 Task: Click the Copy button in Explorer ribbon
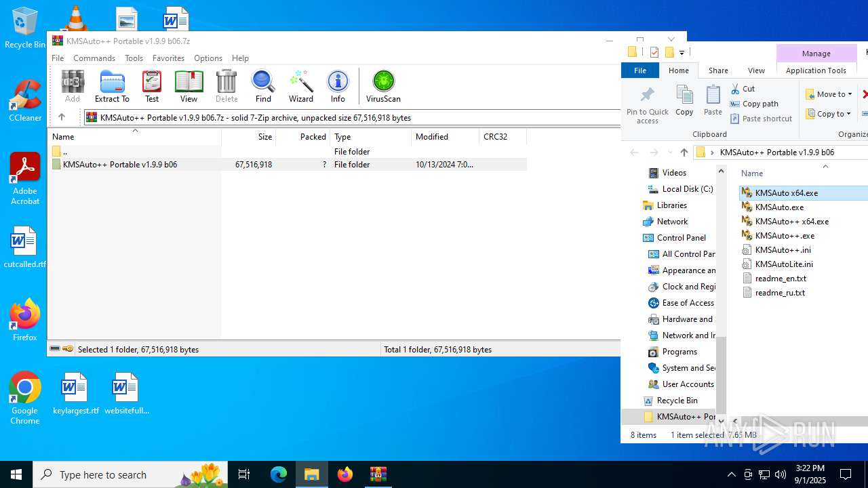coord(684,100)
